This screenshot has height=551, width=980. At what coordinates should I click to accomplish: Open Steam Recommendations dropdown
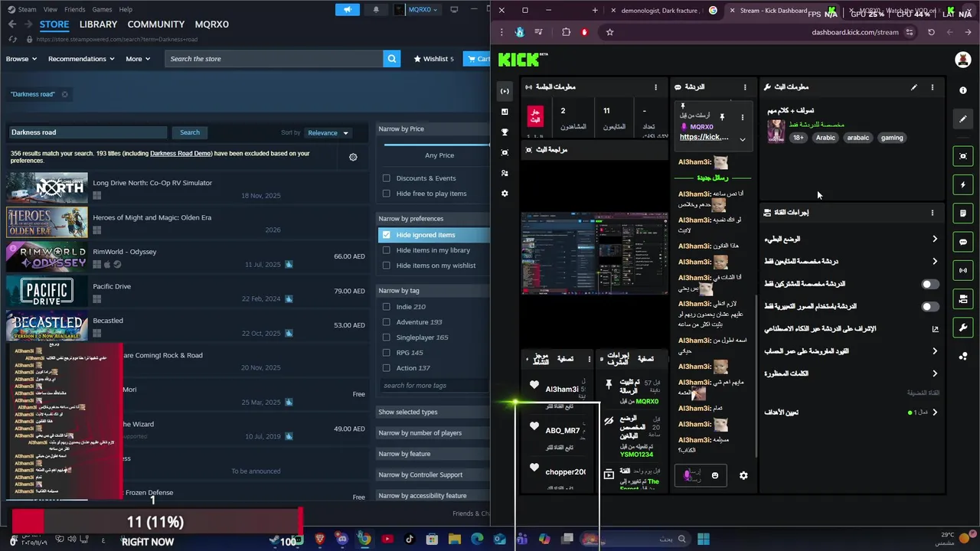[x=81, y=59]
